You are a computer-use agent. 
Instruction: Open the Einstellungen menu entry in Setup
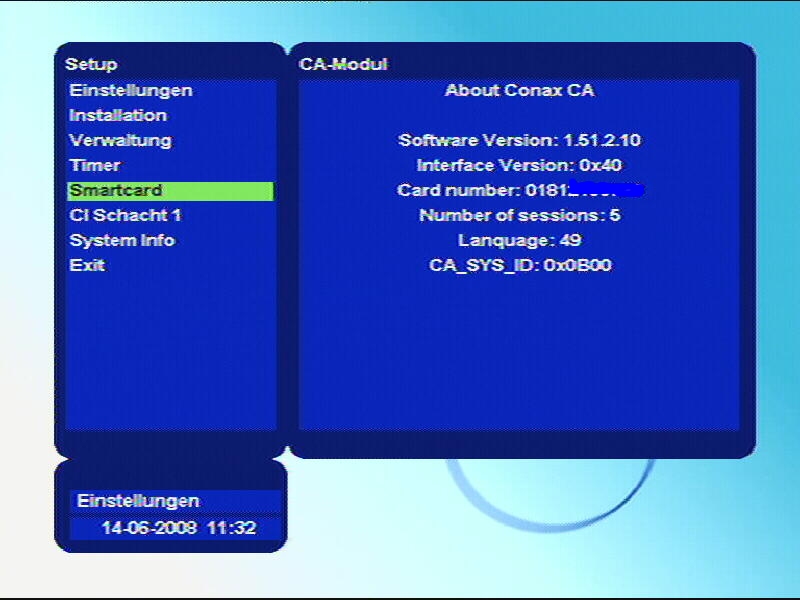(131, 91)
